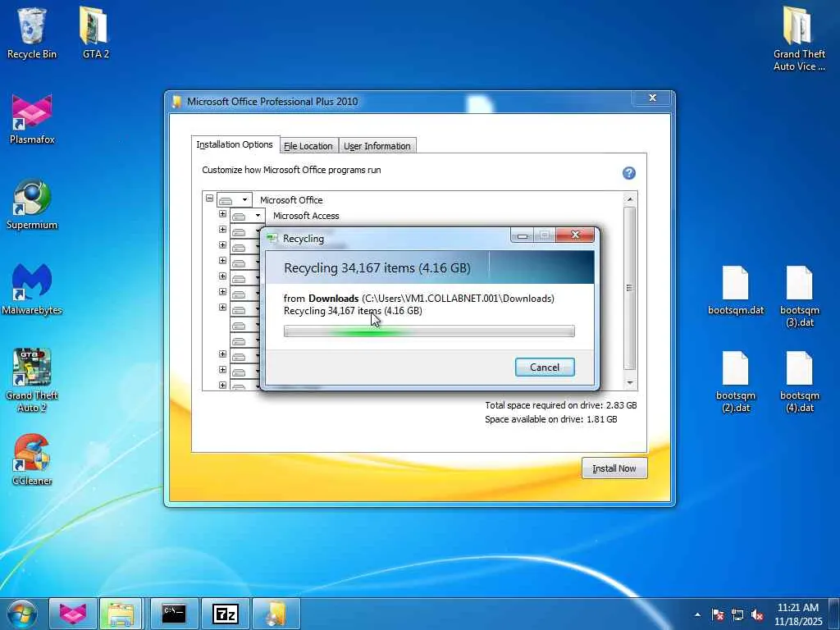Close the Recycling dialog

pos(575,235)
